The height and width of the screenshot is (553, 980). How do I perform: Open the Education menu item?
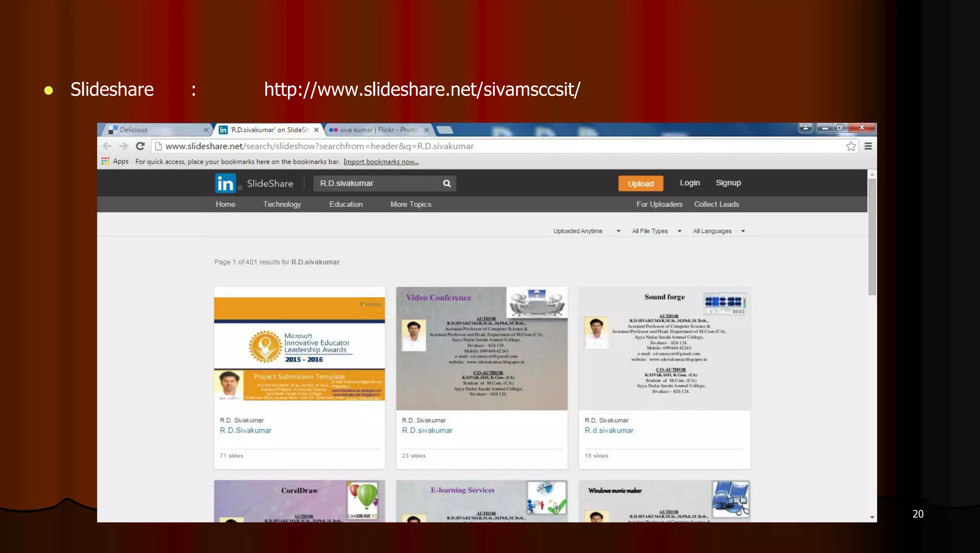tap(345, 204)
